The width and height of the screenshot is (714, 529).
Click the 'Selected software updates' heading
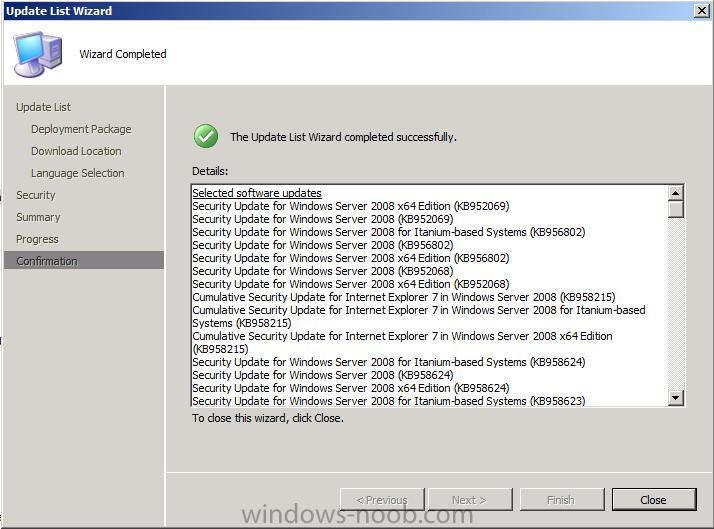tap(257, 193)
